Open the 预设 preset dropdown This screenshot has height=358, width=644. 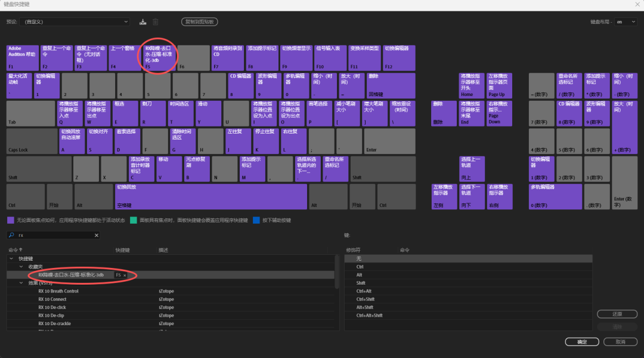pyautogui.click(x=75, y=22)
